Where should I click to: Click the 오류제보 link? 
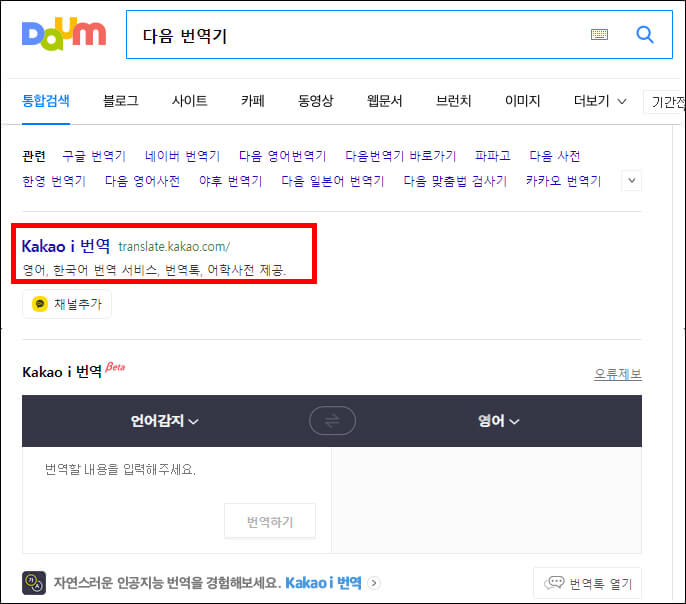[618, 374]
